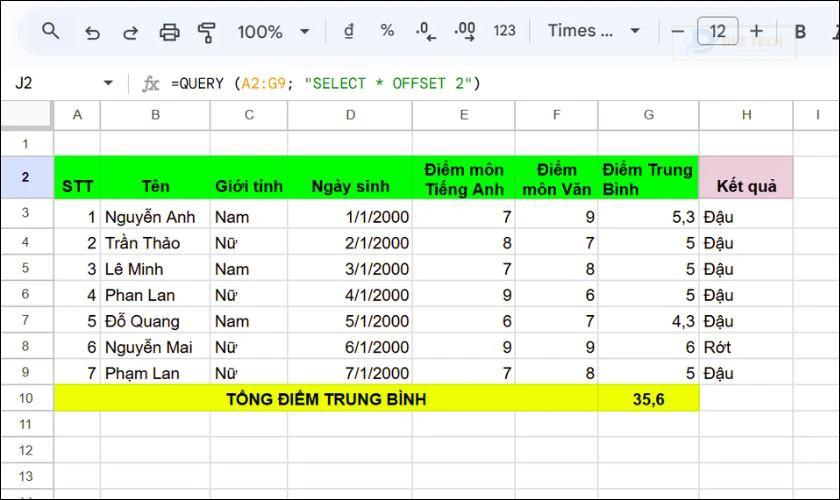The height and width of the screenshot is (500, 840).
Task: Click cell Nguyễn Mai
Action: tap(155, 347)
